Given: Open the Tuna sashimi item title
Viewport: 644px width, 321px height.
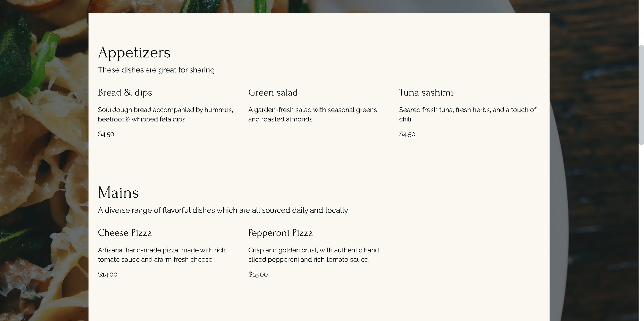Looking at the screenshot, I should point(426,92).
